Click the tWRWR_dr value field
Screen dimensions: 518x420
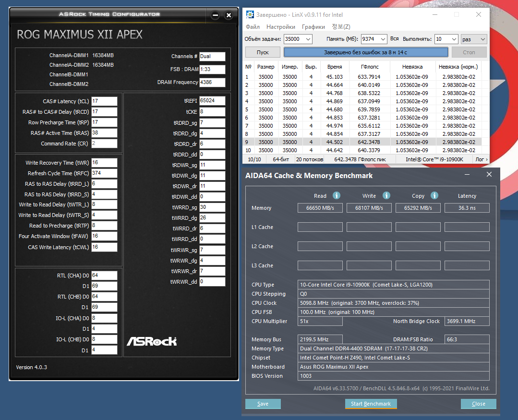point(212,271)
